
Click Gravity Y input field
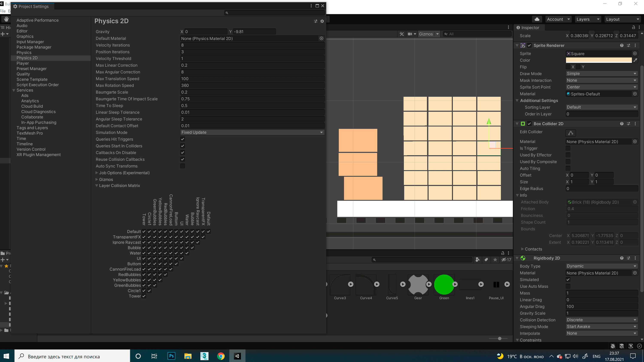[255, 32]
